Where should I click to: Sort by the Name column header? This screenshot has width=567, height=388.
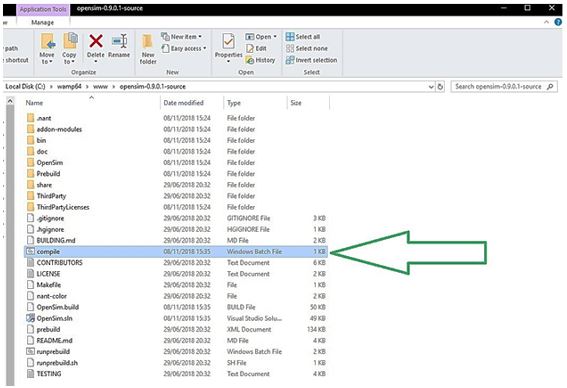(34, 103)
